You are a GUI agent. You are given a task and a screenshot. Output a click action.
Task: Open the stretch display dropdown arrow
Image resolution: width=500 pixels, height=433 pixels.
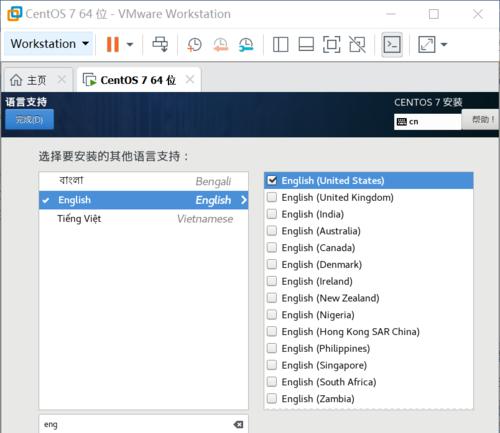pyautogui.click(x=444, y=44)
